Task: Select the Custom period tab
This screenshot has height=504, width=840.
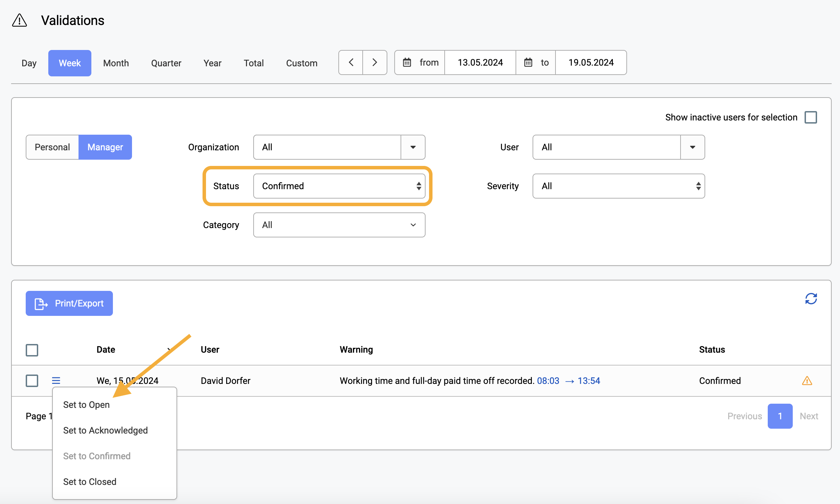Action: tap(302, 63)
